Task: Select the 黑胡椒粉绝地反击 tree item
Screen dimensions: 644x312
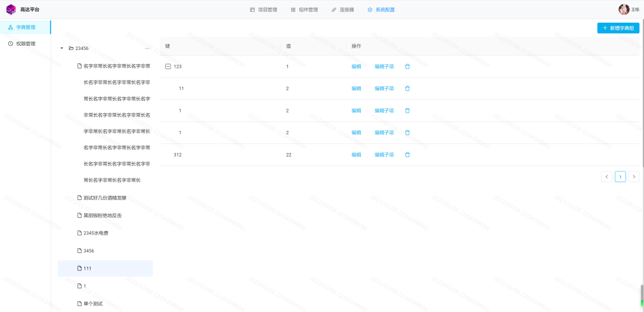Action: [105, 215]
